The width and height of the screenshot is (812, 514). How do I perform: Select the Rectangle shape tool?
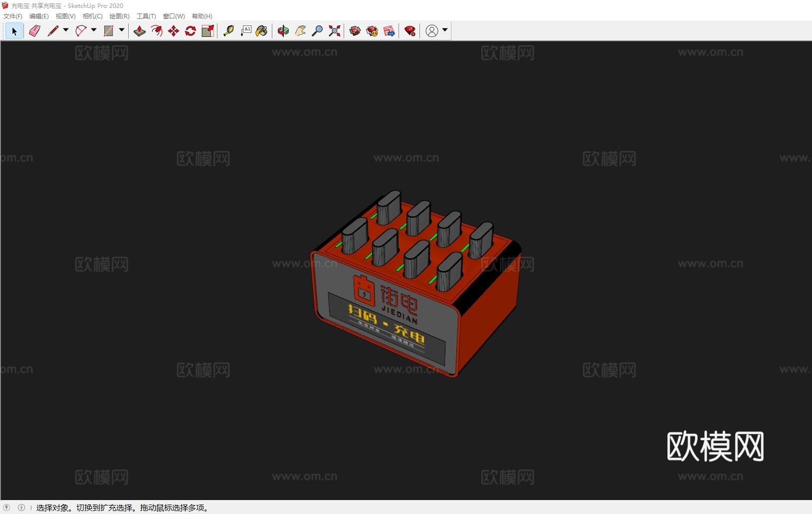pyautogui.click(x=108, y=31)
